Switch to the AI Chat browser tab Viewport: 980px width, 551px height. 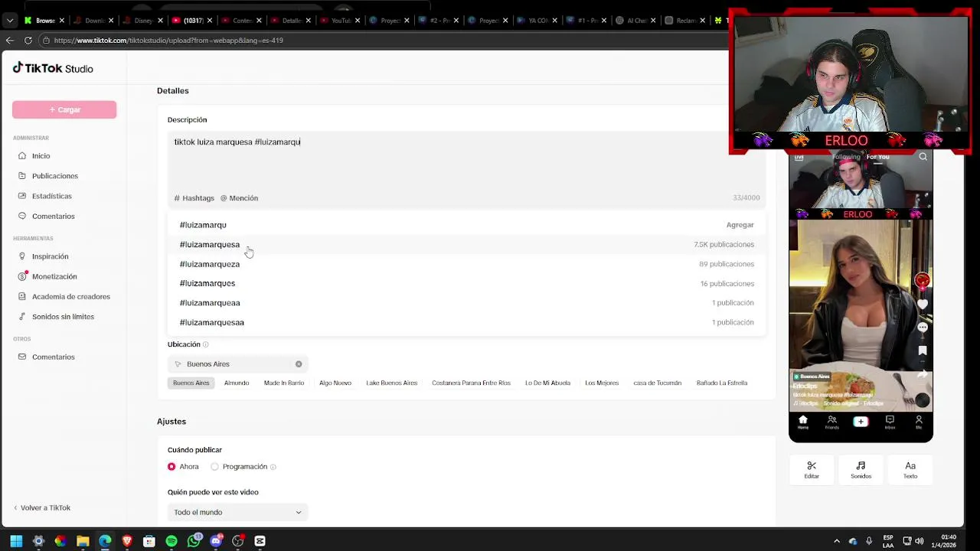pyautogui.click(x=635, y=21)
